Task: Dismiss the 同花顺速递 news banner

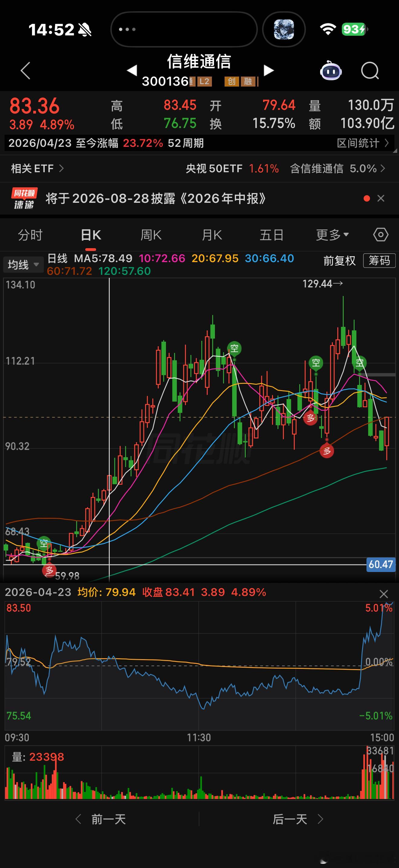Action: [x=381, y=199]
